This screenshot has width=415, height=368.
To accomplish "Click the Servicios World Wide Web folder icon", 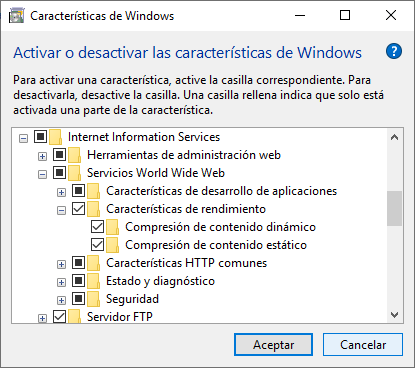I will click(x=75, y=173).
